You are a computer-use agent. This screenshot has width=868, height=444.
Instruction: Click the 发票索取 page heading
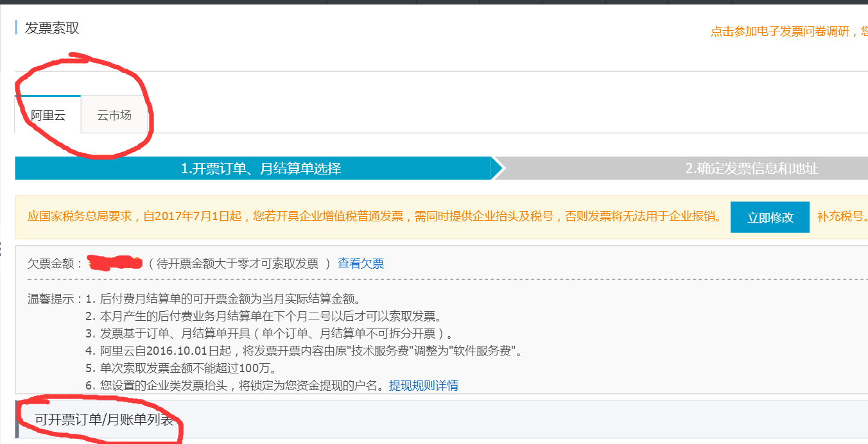[52, 28]
